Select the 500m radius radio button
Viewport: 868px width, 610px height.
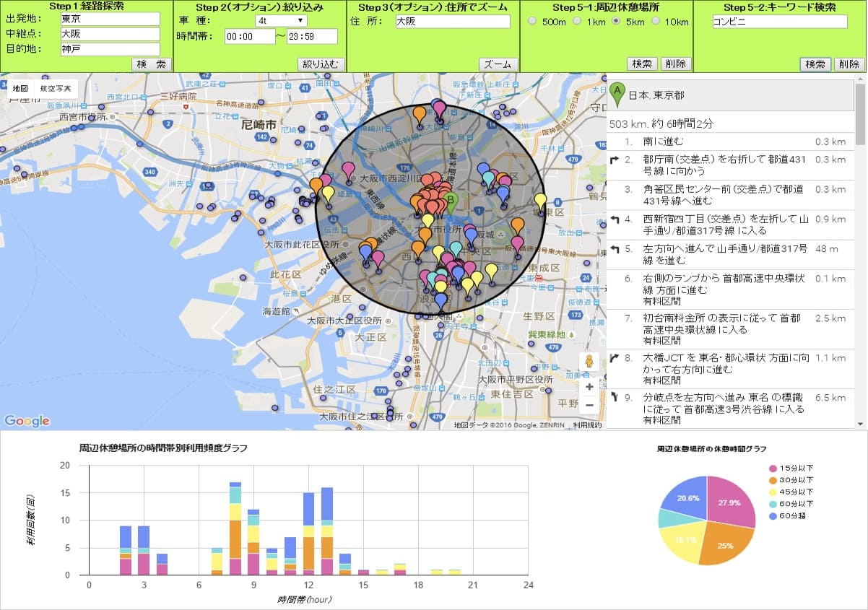533,22
